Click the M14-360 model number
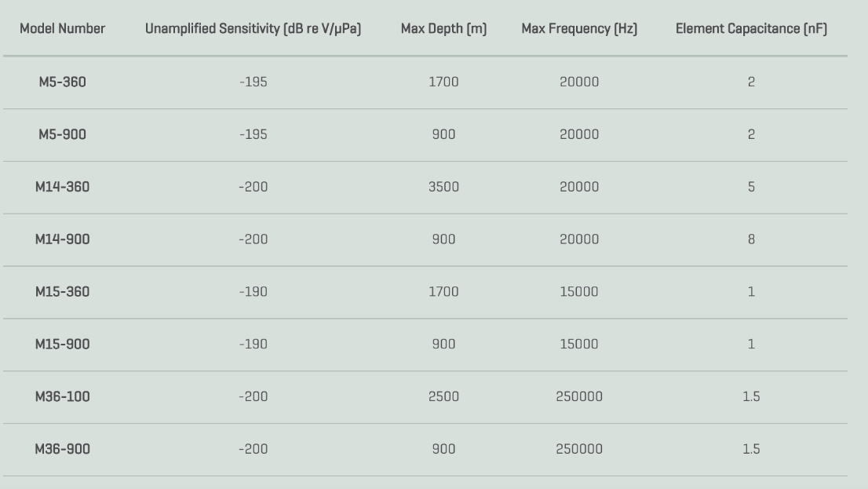 pos(63,187)
